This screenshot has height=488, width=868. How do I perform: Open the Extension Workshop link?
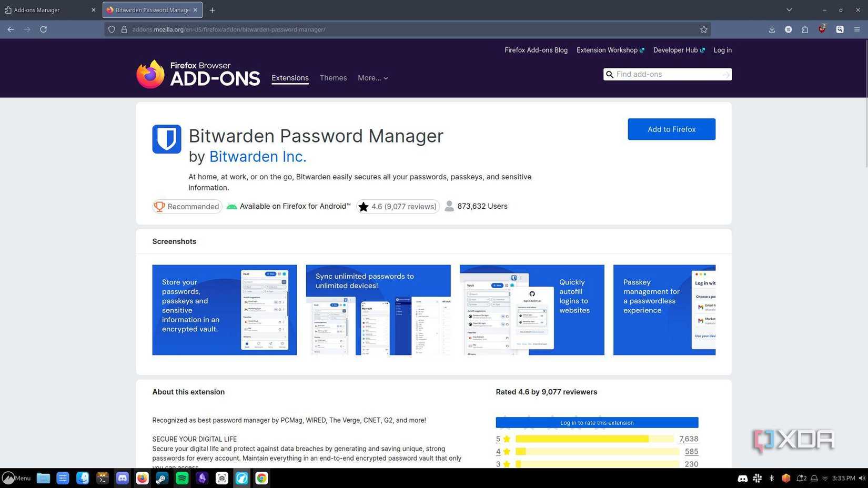610,50
